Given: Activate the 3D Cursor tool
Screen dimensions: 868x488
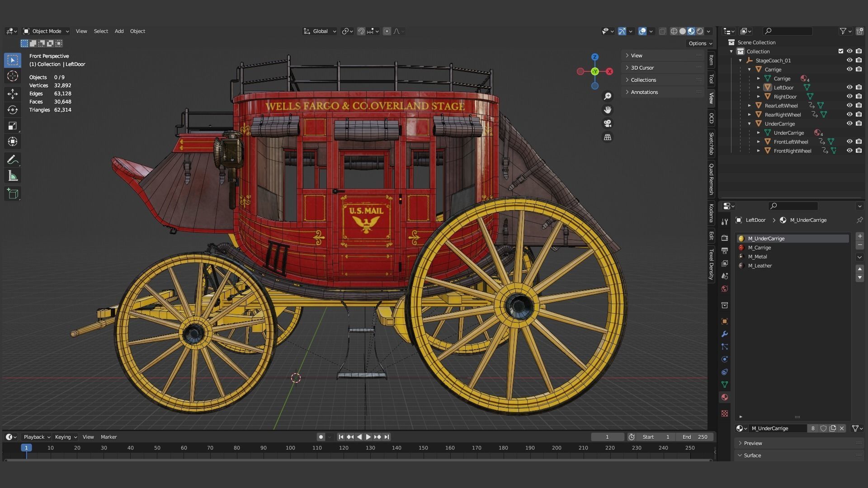Looking at the screenshot, I should 13,76.
